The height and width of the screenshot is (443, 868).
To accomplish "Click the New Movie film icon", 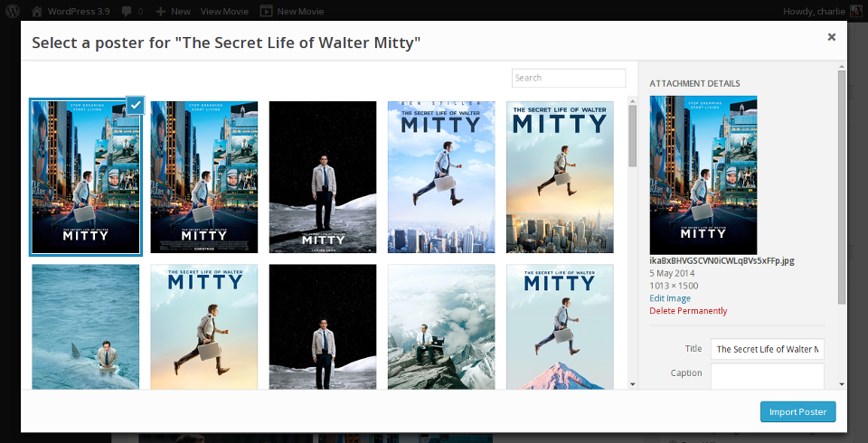I will click(x=266, y=11).
